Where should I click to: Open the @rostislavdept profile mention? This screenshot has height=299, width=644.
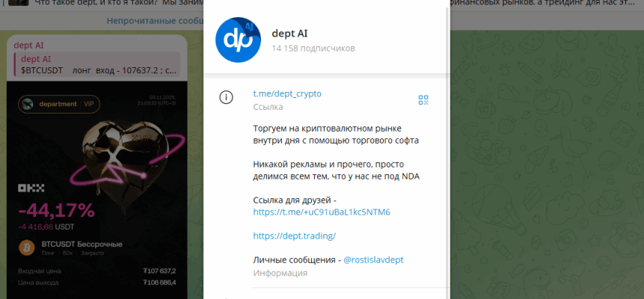[x=373, y=259]
